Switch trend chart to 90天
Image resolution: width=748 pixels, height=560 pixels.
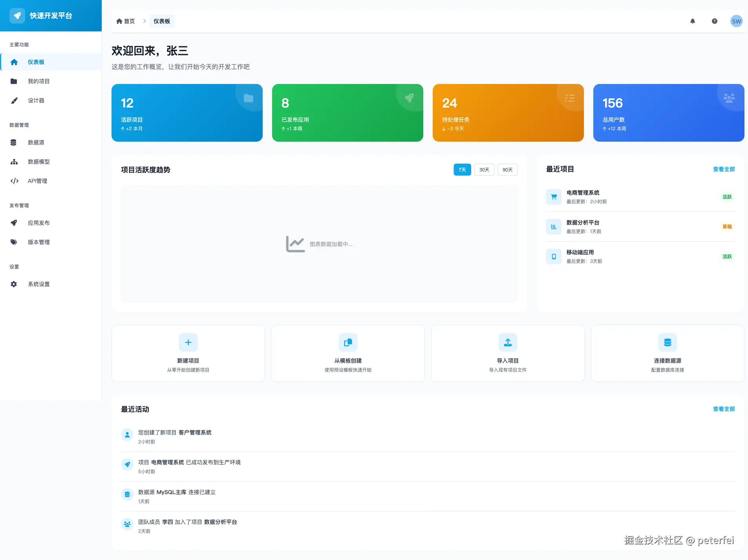point(508,170)
